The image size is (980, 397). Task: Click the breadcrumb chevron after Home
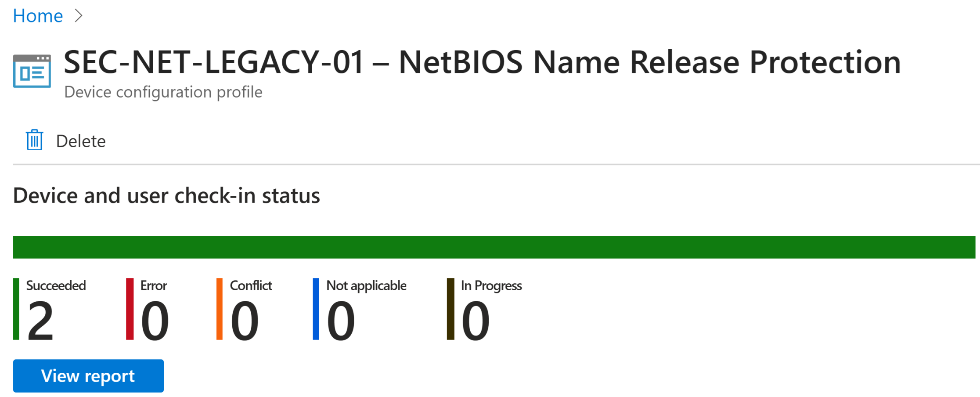79,16
